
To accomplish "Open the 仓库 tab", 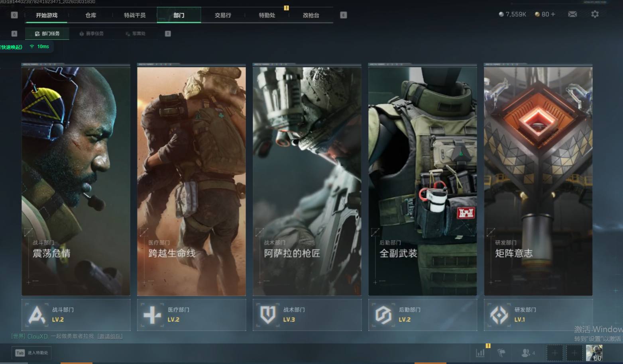I will [x=91, y=15].
